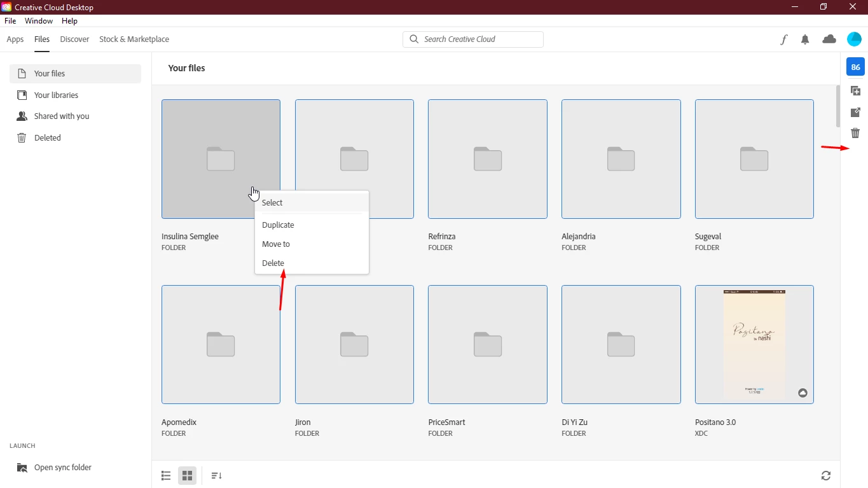Click the duplicate icon in right toolbar

[855, 91]
